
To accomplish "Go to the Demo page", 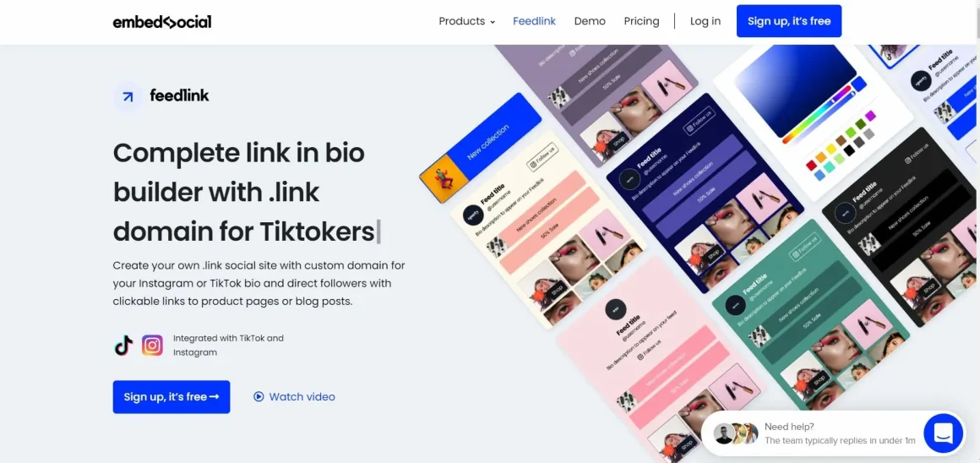I will tap(590, 21).
